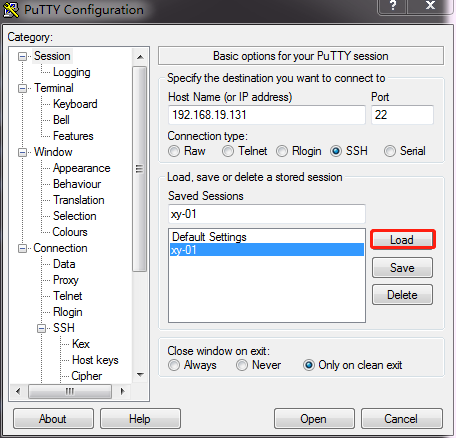
Task: Open the Colours category
Action: [70, 232]
